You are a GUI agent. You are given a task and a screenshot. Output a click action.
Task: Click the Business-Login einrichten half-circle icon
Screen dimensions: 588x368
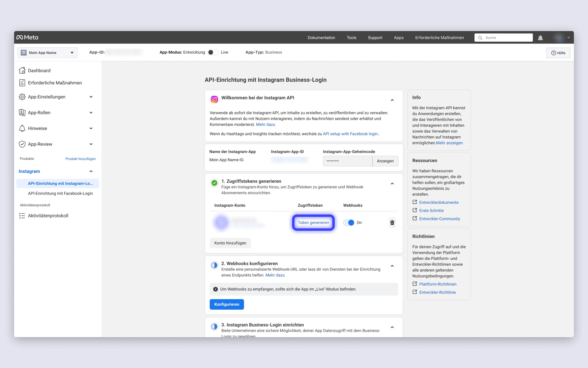(214, 326)
